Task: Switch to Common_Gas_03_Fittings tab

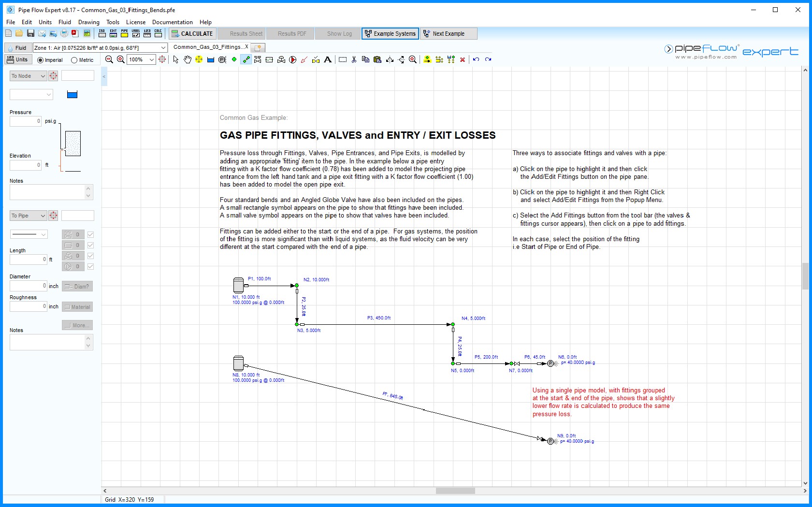Action: (x=210, y=47)
